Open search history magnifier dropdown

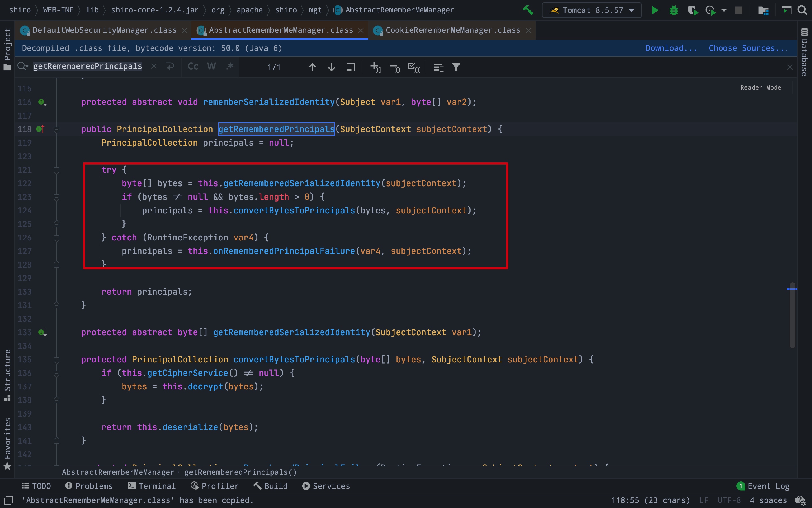(x=23, y=66)
